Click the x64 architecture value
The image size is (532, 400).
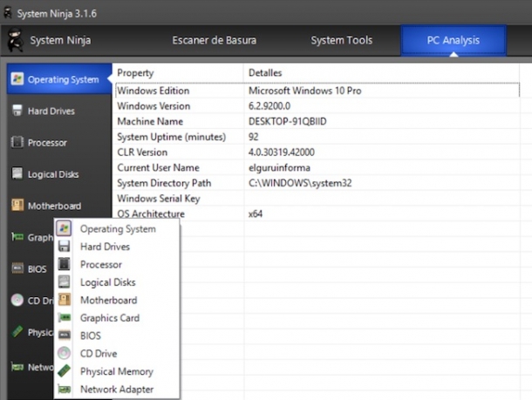click(x=256, y=214)
